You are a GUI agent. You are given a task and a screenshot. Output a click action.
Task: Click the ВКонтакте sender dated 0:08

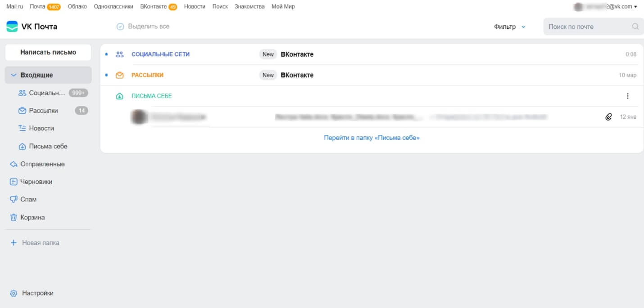(297, 54)
